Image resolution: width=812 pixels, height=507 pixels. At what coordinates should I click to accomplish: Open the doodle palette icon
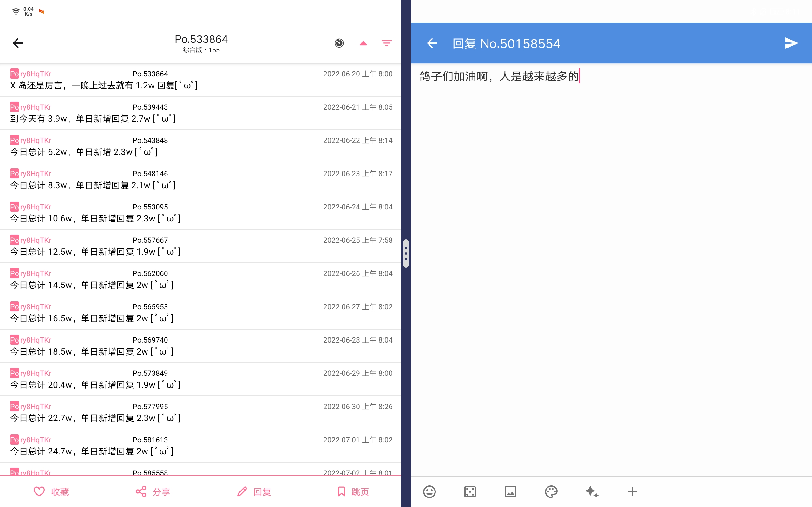click(551, 491)
